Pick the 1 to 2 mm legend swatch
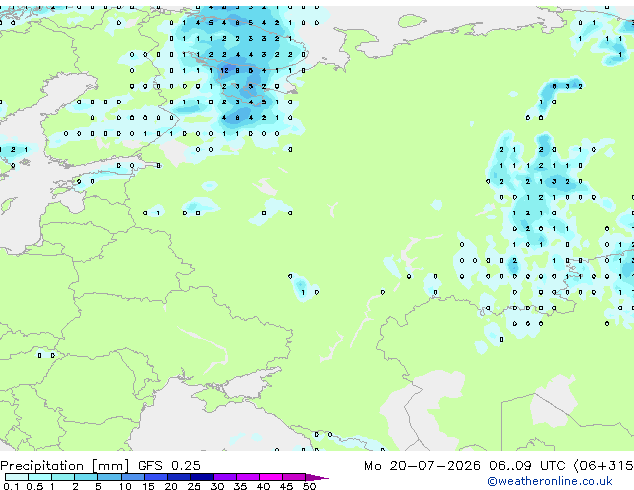 (x=63, y=477)
